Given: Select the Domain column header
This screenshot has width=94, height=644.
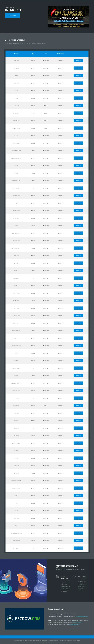Looking at the screenshot, I should pos(16,54).
